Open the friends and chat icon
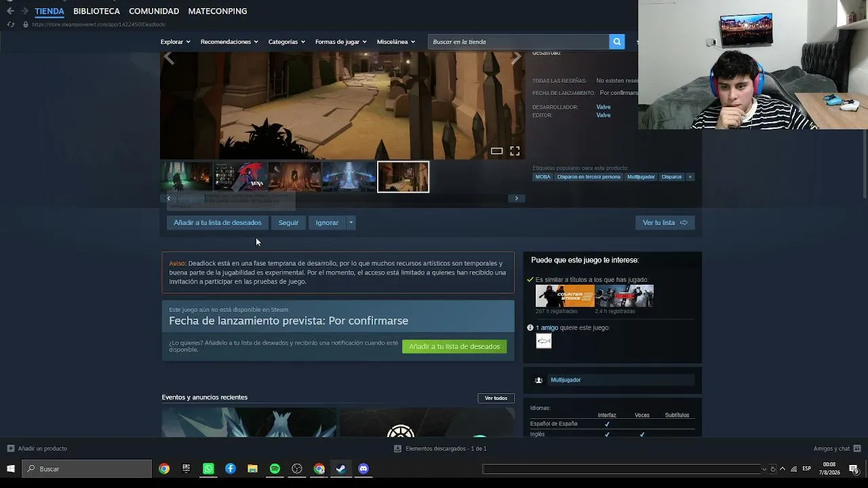This screenshot has height=488, width=868. [x=857, y=449]
